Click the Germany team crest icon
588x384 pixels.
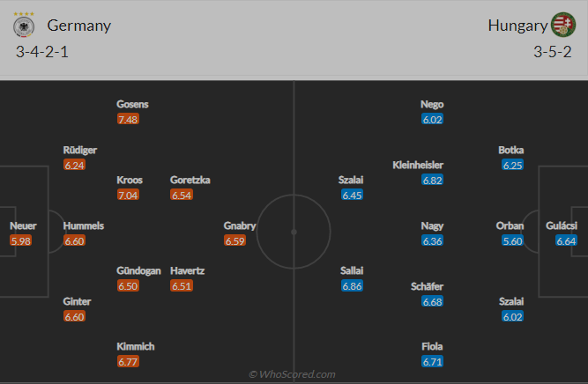tap(24, 25)
